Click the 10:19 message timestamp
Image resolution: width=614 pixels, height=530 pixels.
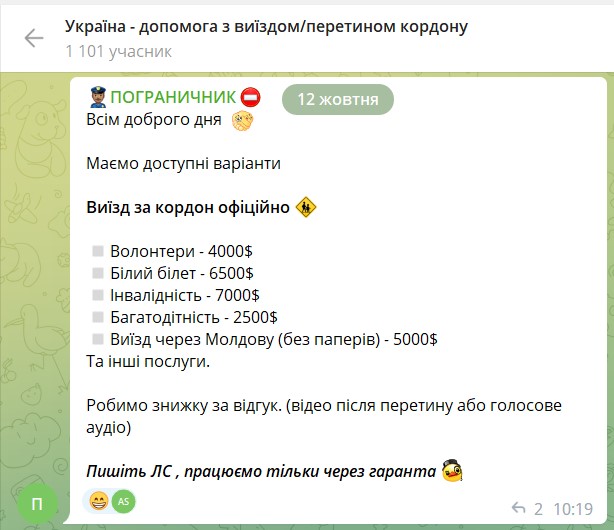574,508
